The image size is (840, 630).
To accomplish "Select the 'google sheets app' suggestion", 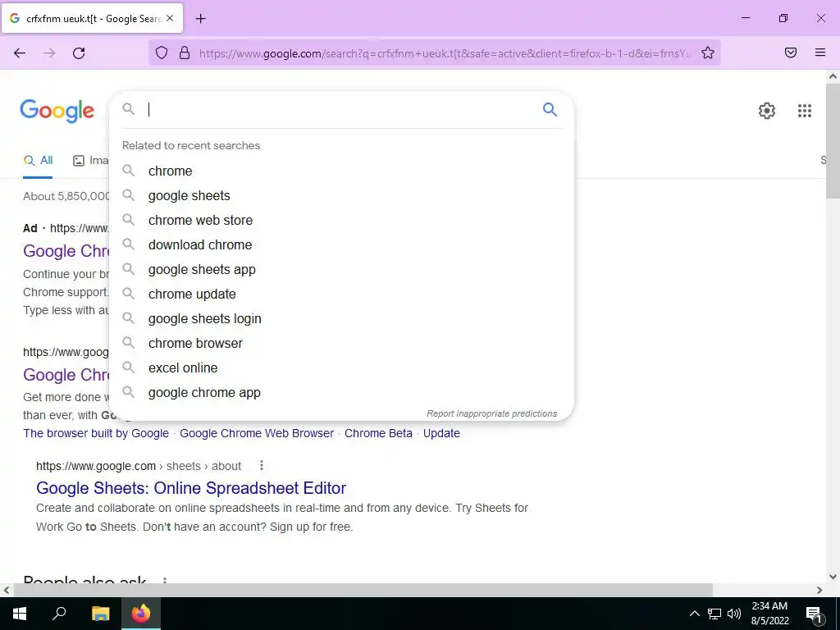I will coord(342,269).
